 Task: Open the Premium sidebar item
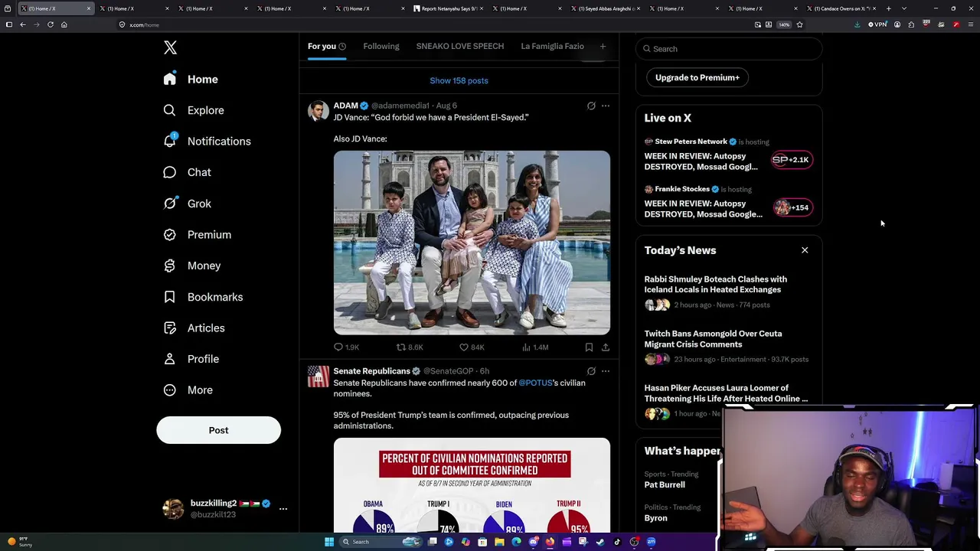(198, 234)
